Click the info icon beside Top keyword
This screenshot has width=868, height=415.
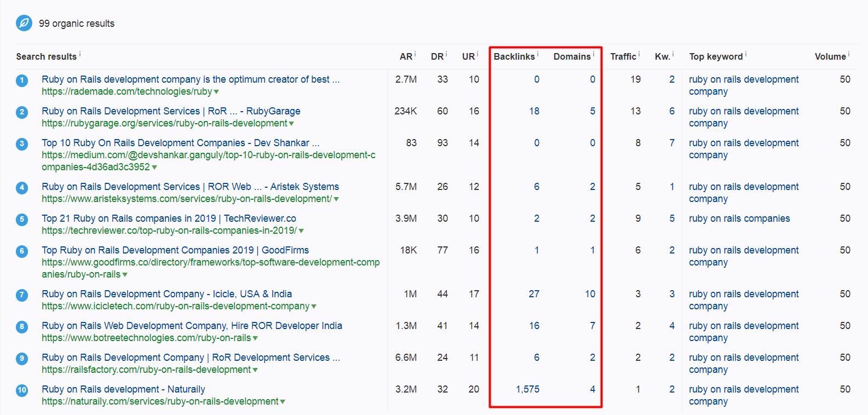[746, 54]
